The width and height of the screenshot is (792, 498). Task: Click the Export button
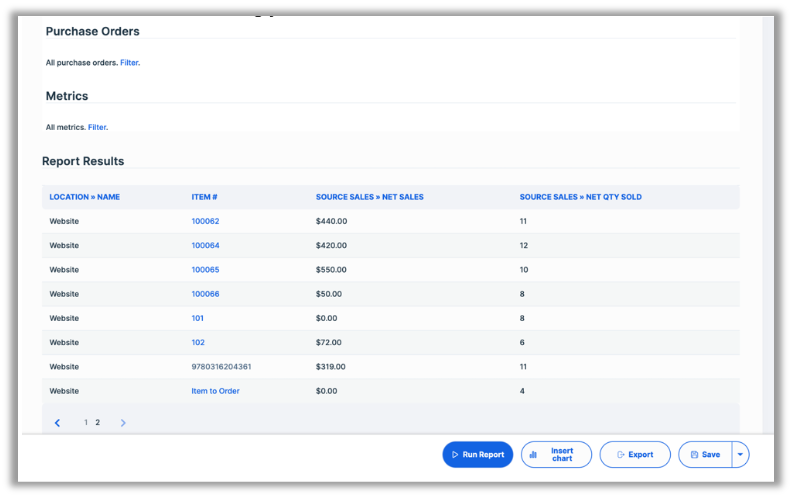[635, 454]
